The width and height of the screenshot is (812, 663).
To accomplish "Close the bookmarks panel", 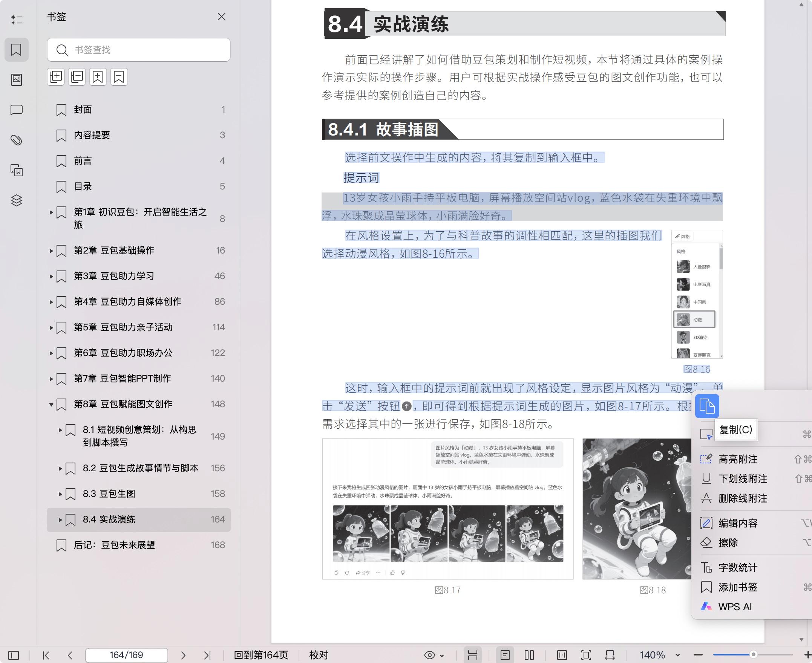I will (x=222, y=17).
